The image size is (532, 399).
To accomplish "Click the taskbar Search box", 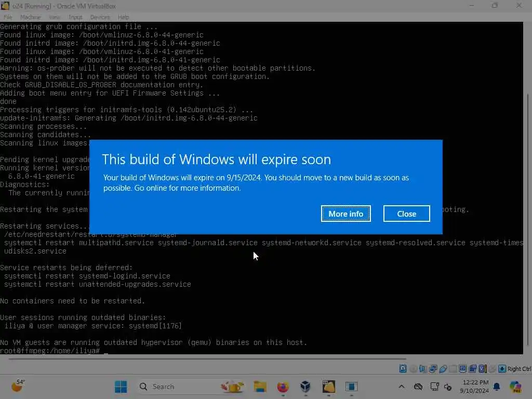I will [192, 387].
